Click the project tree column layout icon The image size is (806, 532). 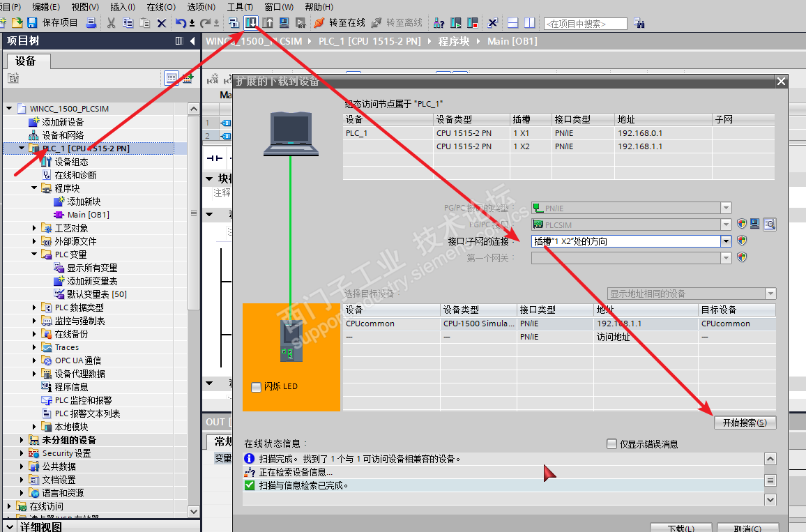coord(179,40)
